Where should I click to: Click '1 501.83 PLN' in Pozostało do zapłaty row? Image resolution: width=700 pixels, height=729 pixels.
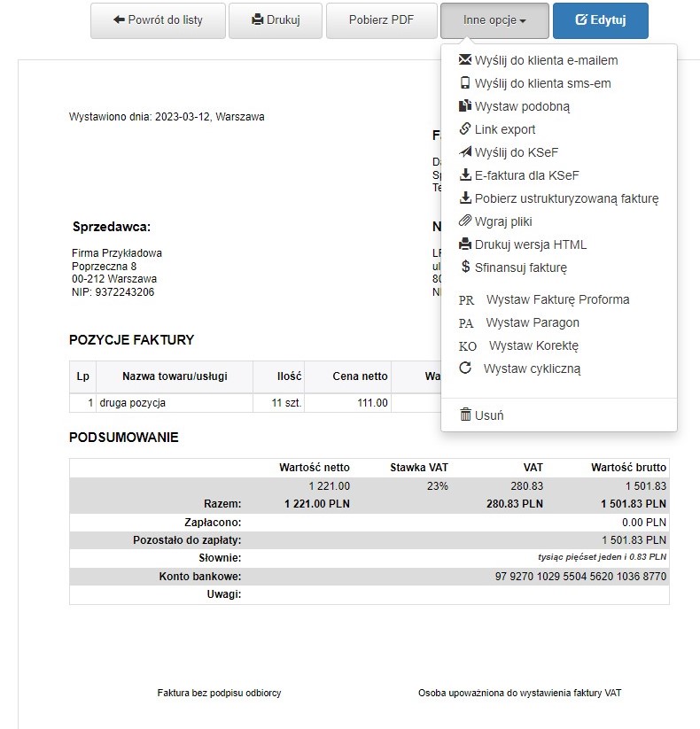point(634,540)
